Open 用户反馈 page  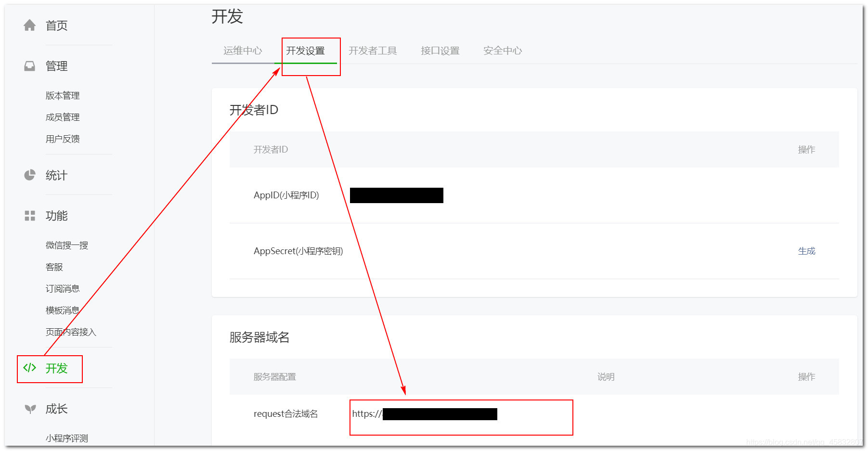coord(63,139)
